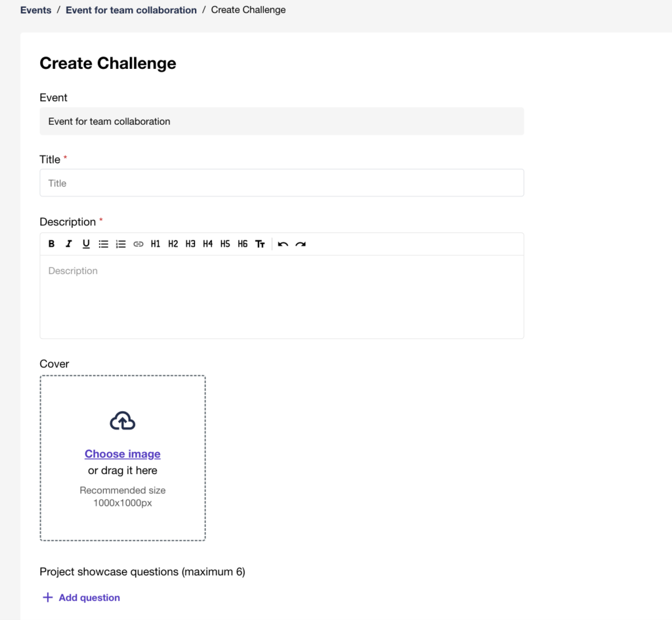Click the cloud upload icon

click(x=123, y=421)
